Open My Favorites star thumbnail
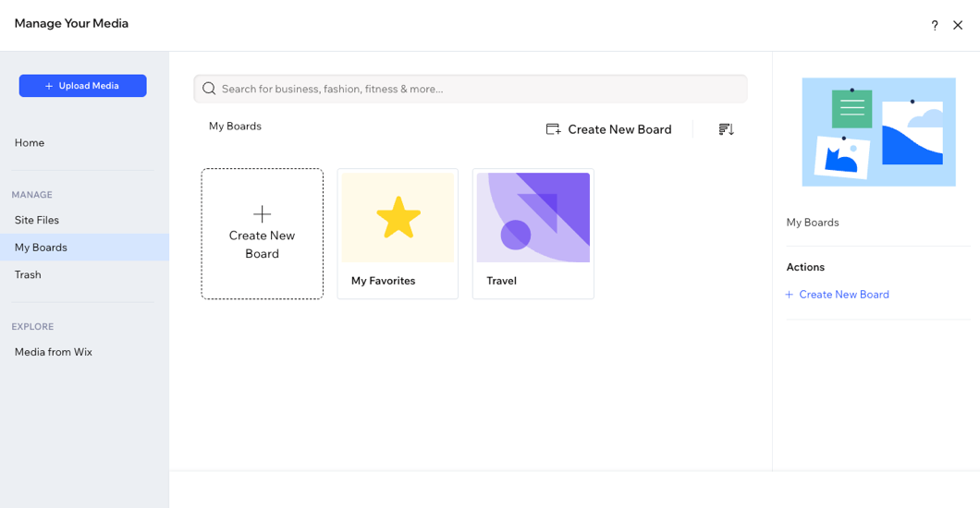The height and width of the screenshot is (508, 980). coord(398,218)
